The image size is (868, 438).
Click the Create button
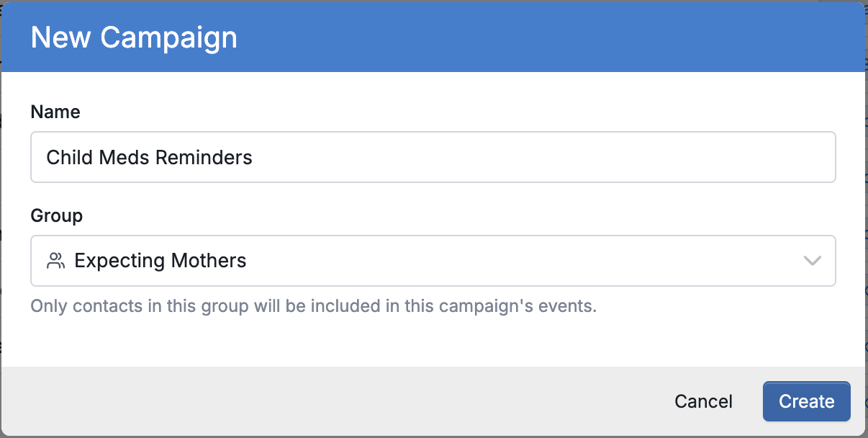807,401
